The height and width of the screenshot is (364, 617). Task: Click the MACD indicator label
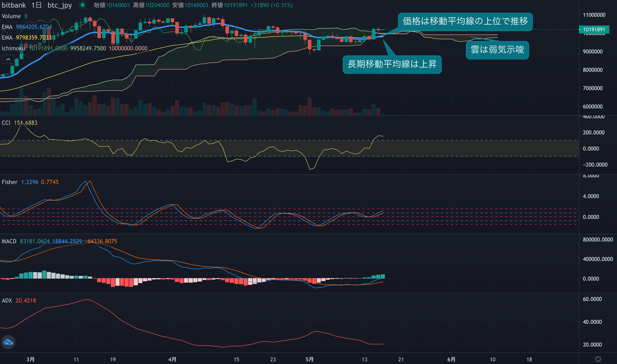click(x=9, y=241)
